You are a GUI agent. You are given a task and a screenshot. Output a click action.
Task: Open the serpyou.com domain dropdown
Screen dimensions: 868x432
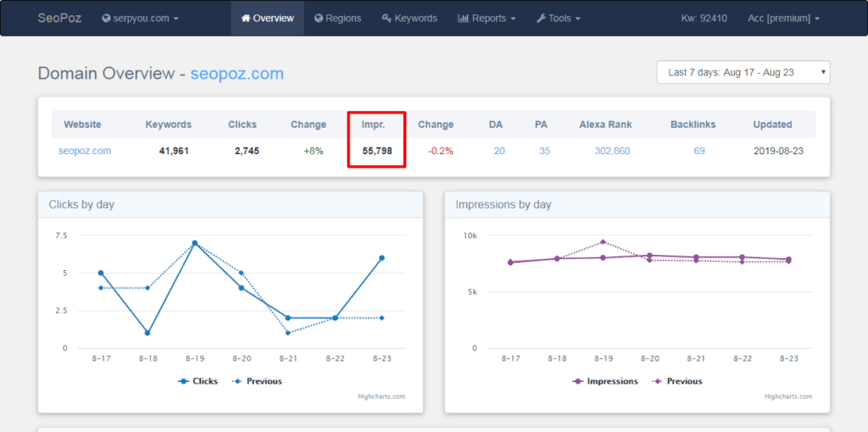[x=140, y=19]
